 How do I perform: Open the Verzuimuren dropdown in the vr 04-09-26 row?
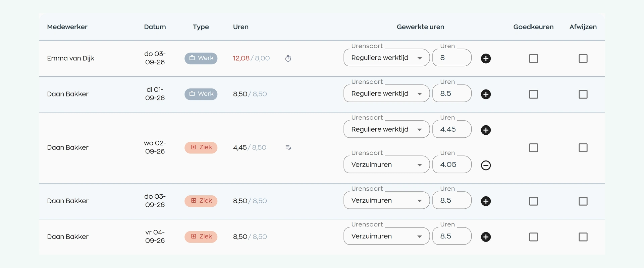(387, 236)
